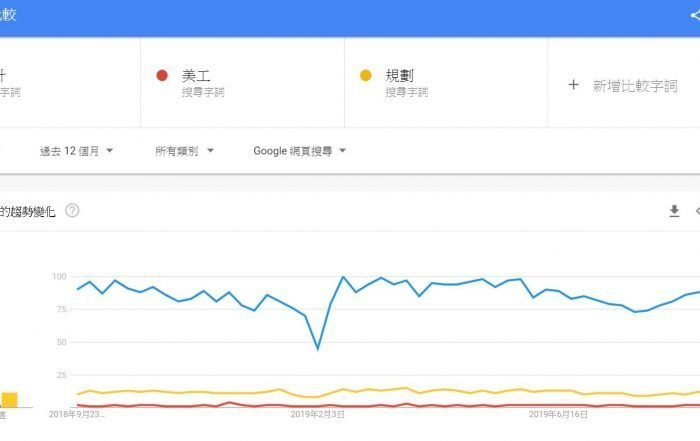
Task: Click 新增比較字詞 to add a term
Action: click(x=632, y=85)
